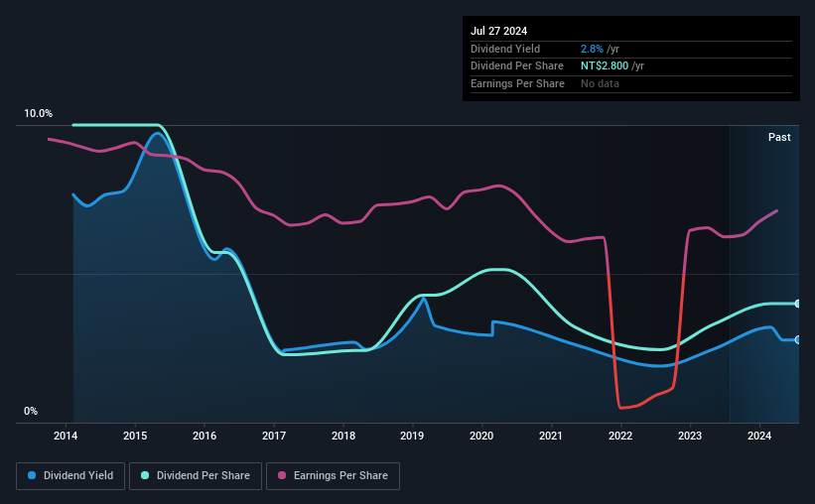This screenshot has height=504, width=815.
Task: Click the No data earnings value
Action: coord(600,83)
